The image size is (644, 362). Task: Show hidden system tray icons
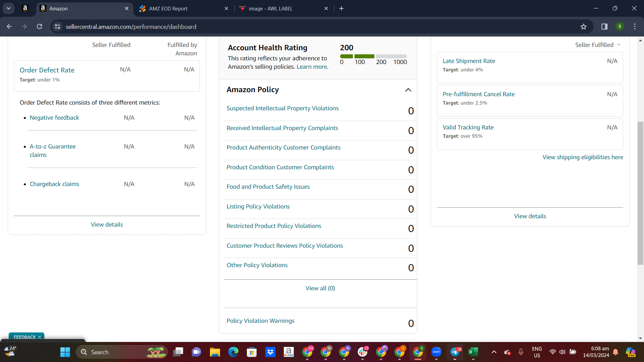click(x=494, y=352)
